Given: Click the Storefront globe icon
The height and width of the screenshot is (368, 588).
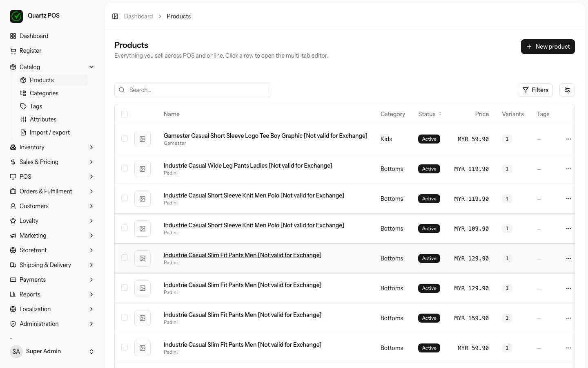Looking at the screenshot, I should 13,250.
